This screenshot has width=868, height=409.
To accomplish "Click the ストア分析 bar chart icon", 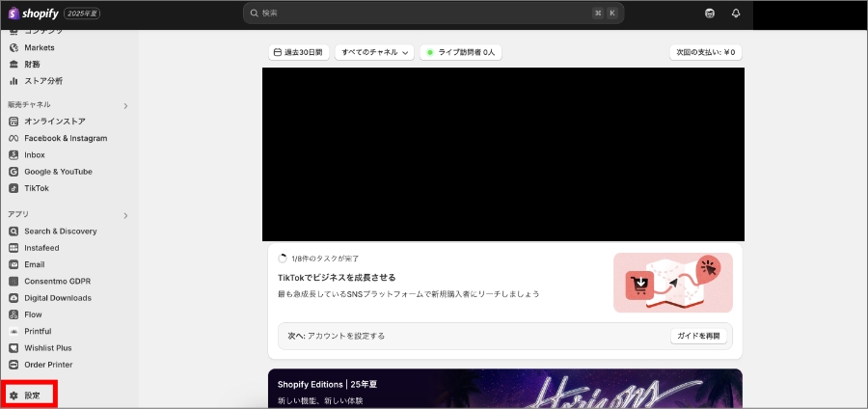I will click(14, 81).
